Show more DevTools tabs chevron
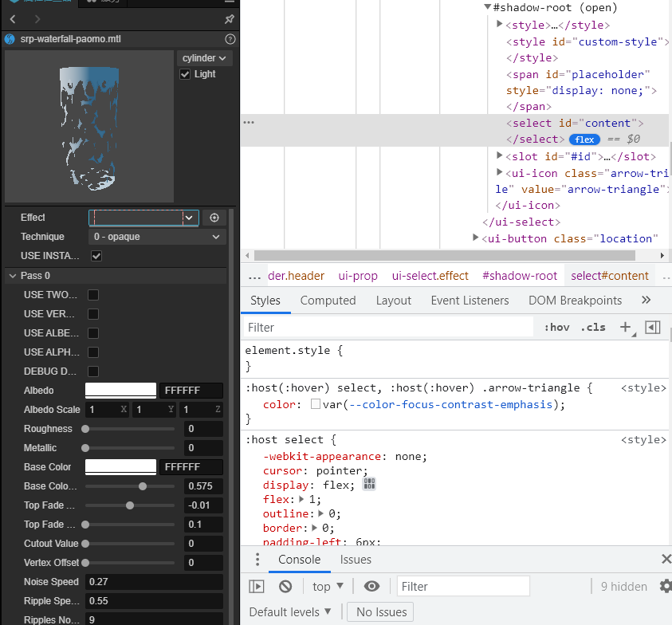Screen dimensions: 672x625 click(646, 300)
